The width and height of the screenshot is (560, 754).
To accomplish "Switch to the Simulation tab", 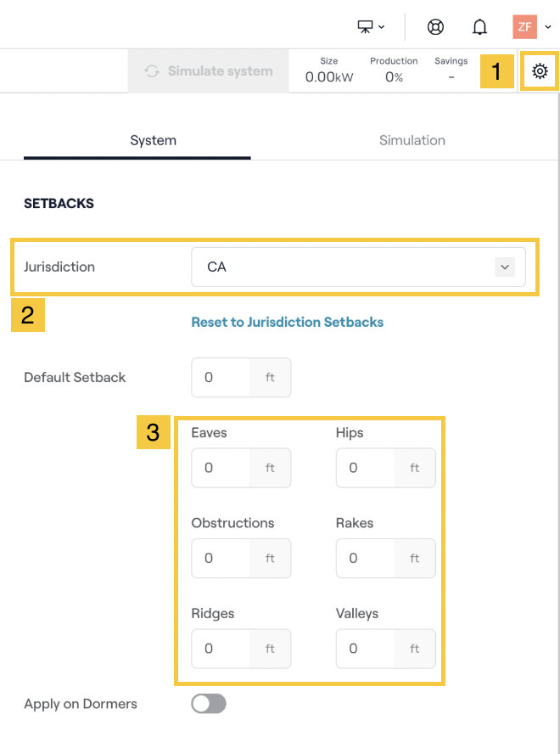I will [x=412, y=140].
